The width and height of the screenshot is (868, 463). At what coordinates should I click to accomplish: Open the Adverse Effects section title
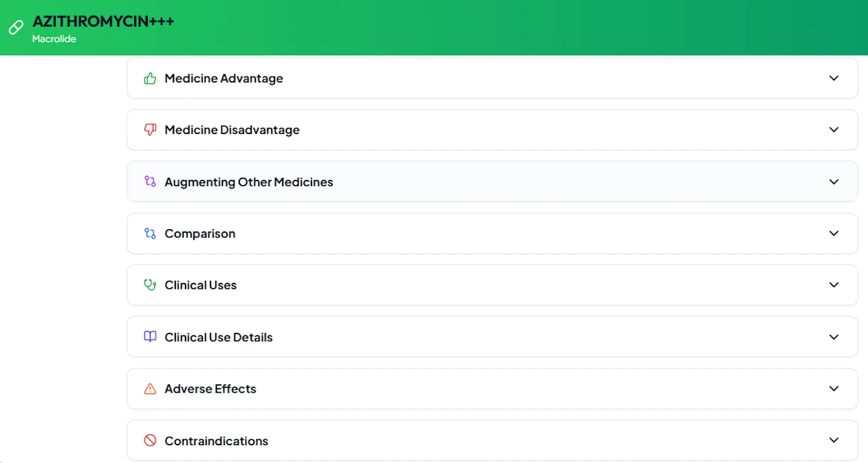coord(210,389)
